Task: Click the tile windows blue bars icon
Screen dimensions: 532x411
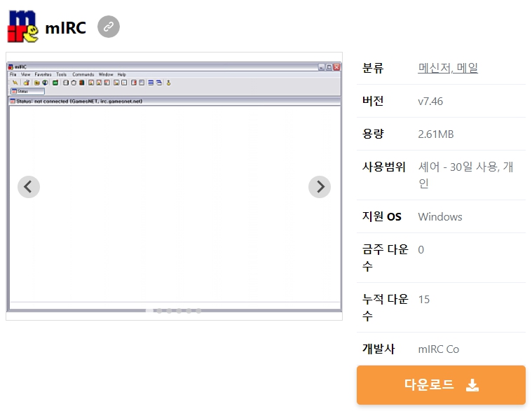Action: pyautogui.click(x=151, y=83)
